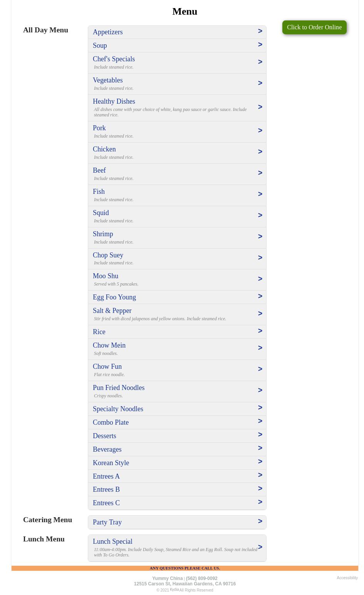Click the arrow on Chow Mein row
Image resolution: width=364 pixels, height=595 pixels.
tap(260, 348)
